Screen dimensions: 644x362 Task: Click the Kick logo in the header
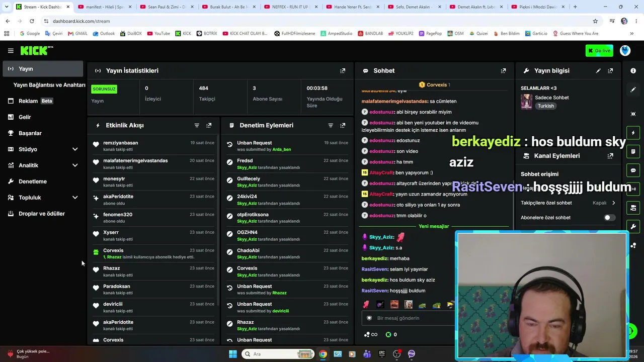coord(37,50)
